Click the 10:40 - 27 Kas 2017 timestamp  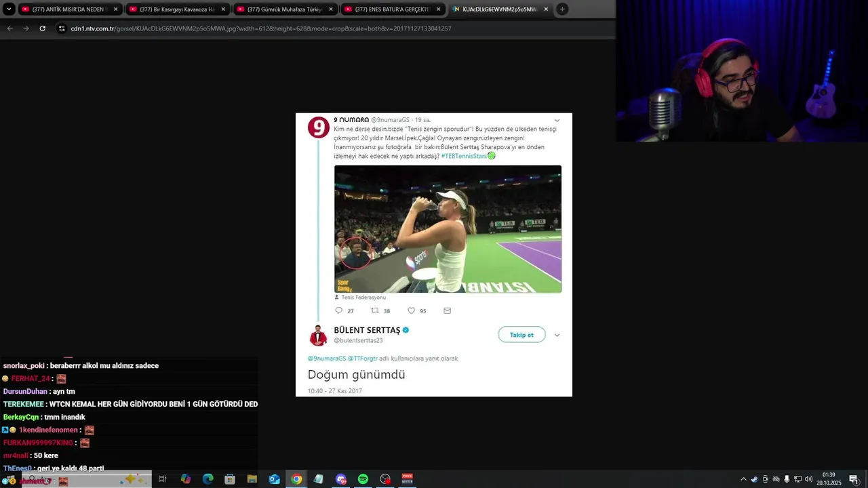tap(335, 391)
